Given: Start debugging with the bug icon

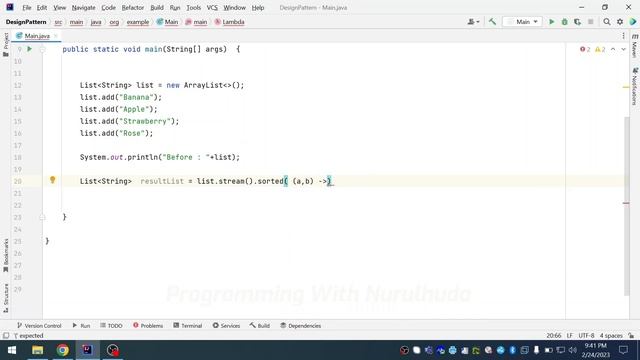Looking at the screenshot, I should tap(564, 22).
